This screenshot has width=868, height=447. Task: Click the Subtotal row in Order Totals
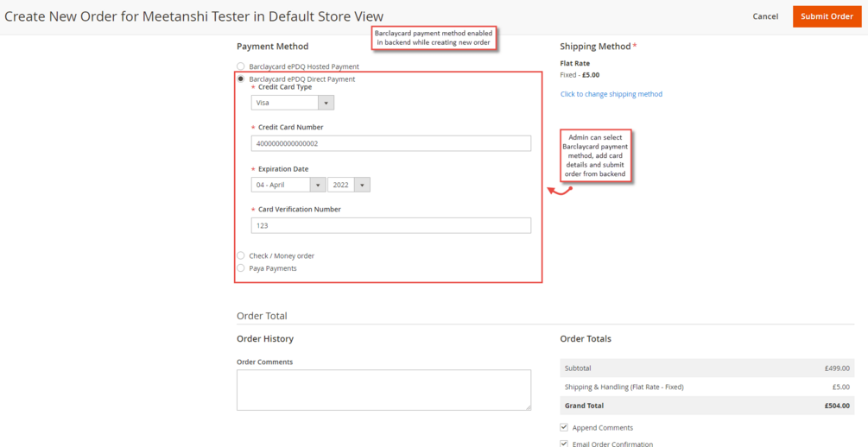click(x=706, y=368)
